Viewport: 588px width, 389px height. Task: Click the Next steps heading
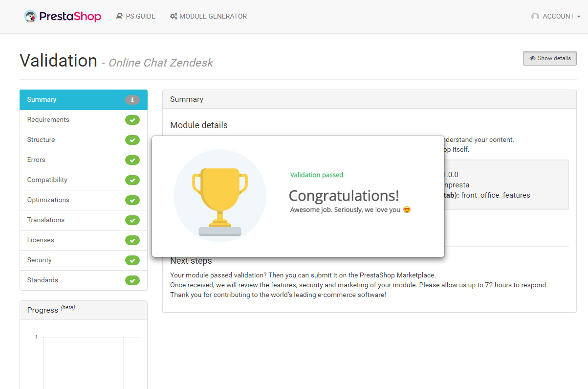point(191,261)
